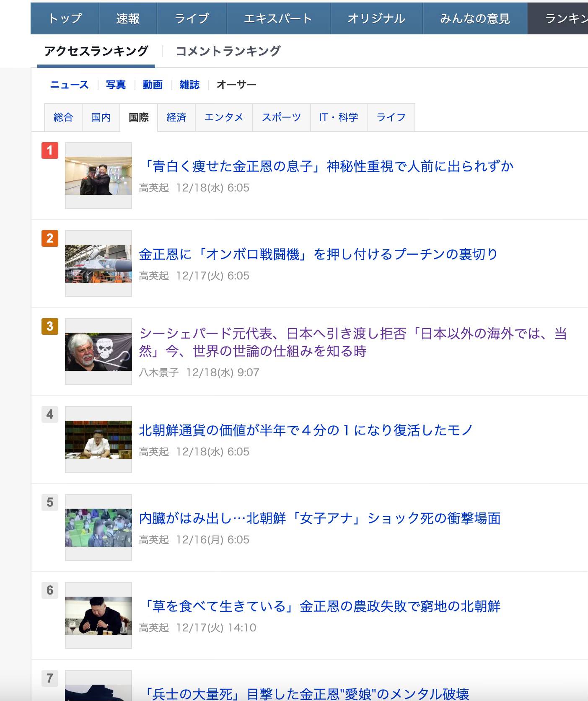
Task: Open thumbnail of Kim at library desk
Action: (98, 440)
